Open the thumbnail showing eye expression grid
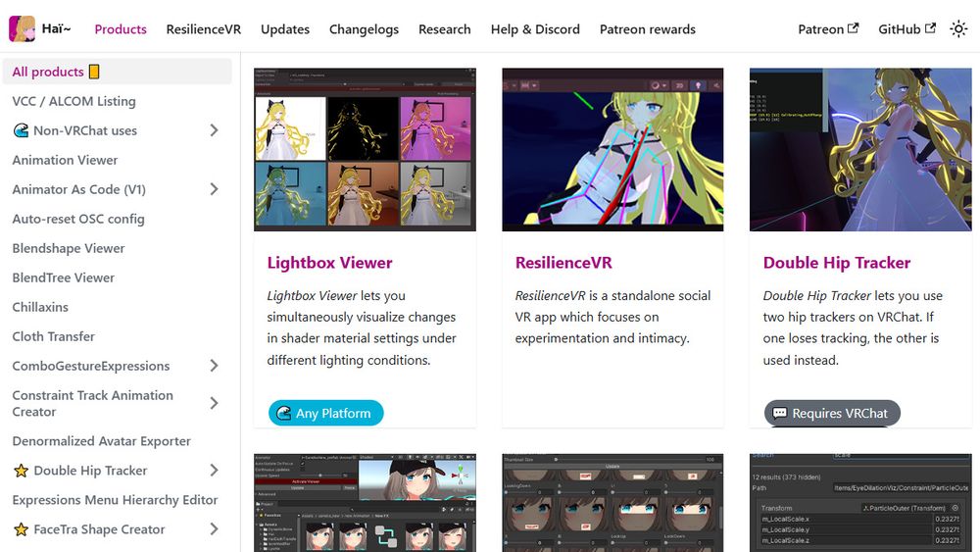The width and height of the screenshot is (980, 552). click(x=612, y=503)
